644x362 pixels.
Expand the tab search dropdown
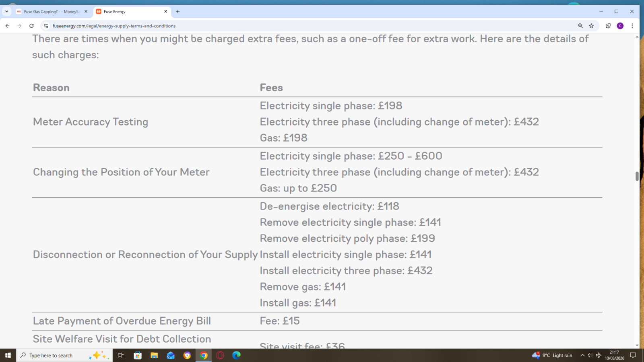(6, 12)
